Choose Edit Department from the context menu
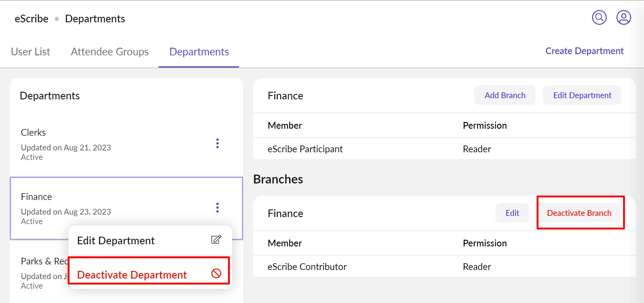 pos(116,241)
